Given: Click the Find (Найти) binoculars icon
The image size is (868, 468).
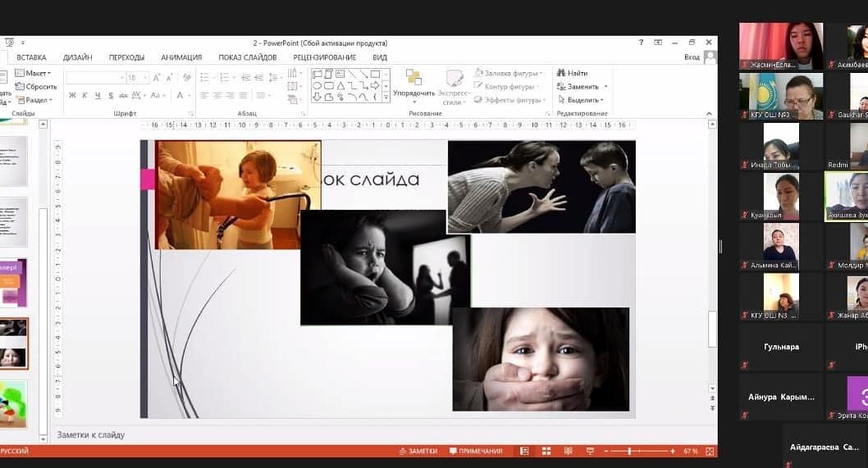Looking at the screenshot, I should tap(561, 73).
